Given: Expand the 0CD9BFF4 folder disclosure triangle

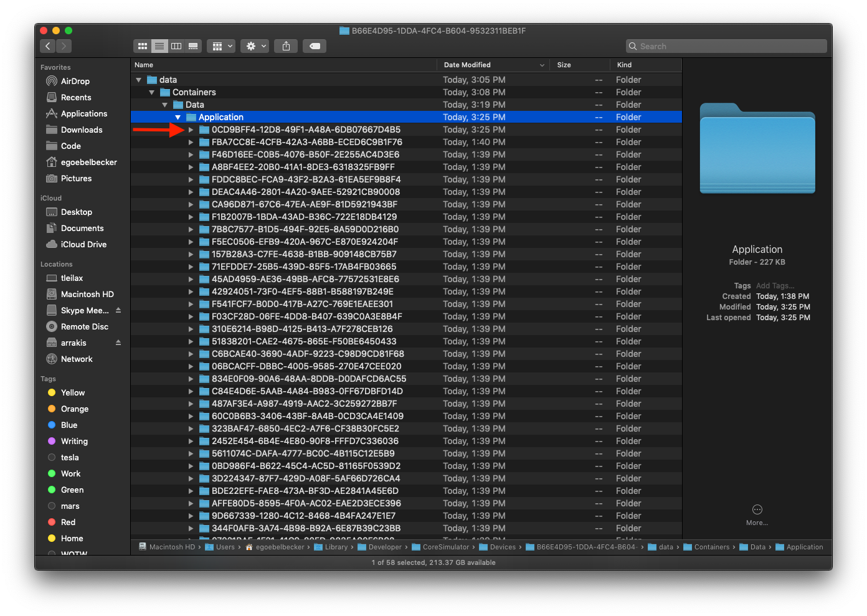Looking at the screenshot, I should click(x=191, y=130).
